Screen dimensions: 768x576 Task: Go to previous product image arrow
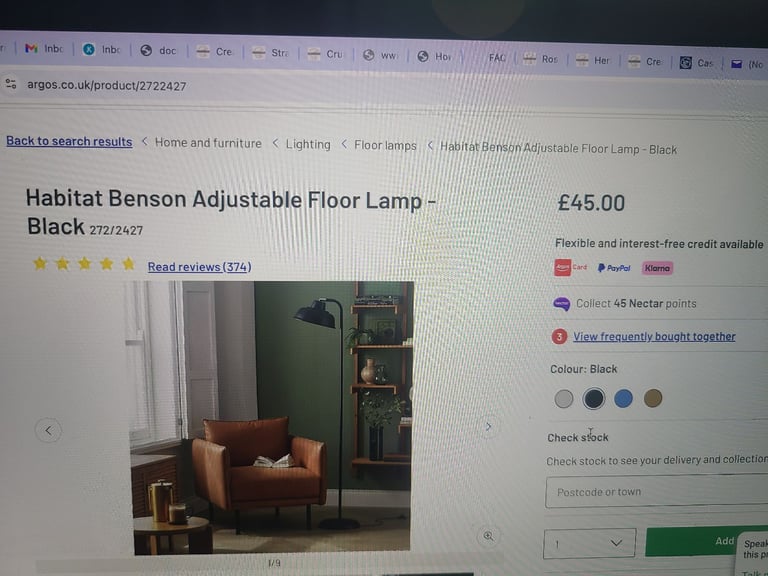(48, 431)
